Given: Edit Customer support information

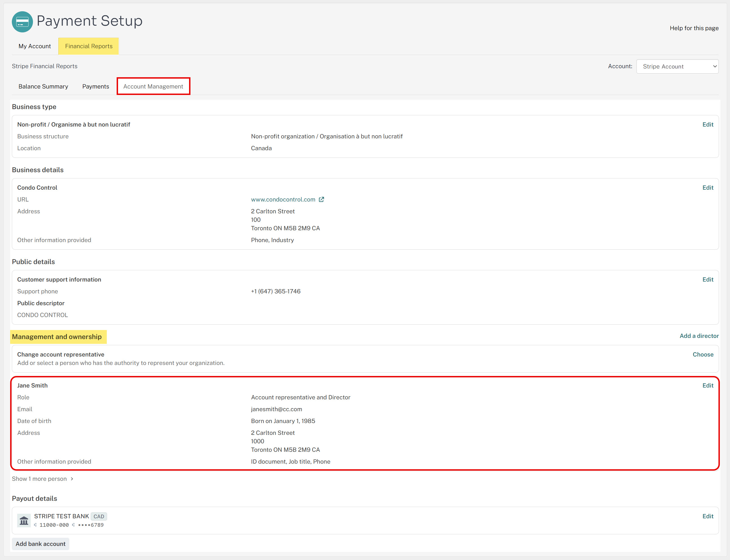Looking at the screenshot, I should point(708,279).
